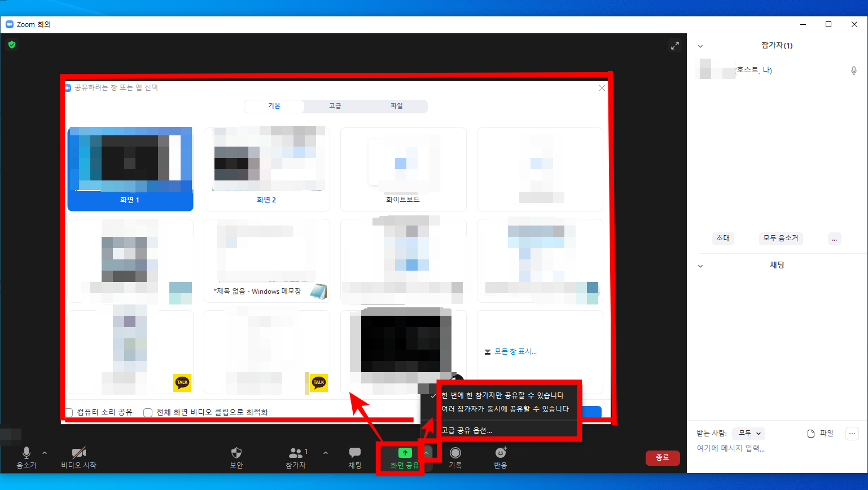
Task: Select one participant can share at a time
Action: [502, 395]
